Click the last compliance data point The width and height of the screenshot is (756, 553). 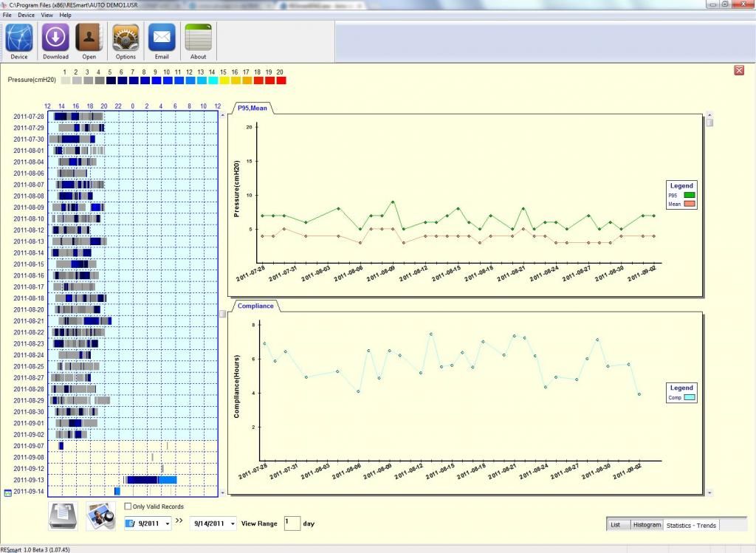[x=639, y=394]
